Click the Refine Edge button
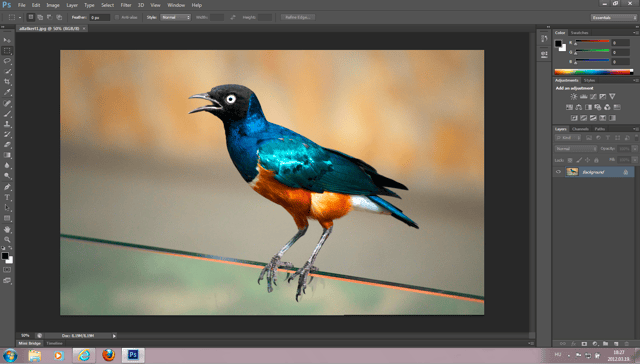This screenshot has height=364, width=640. click(x=298, y=18)
